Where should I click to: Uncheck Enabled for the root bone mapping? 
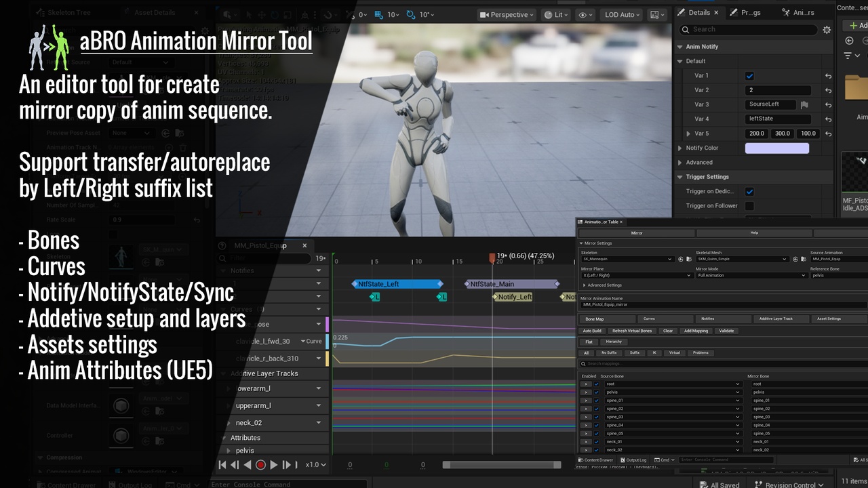[597, 384]
